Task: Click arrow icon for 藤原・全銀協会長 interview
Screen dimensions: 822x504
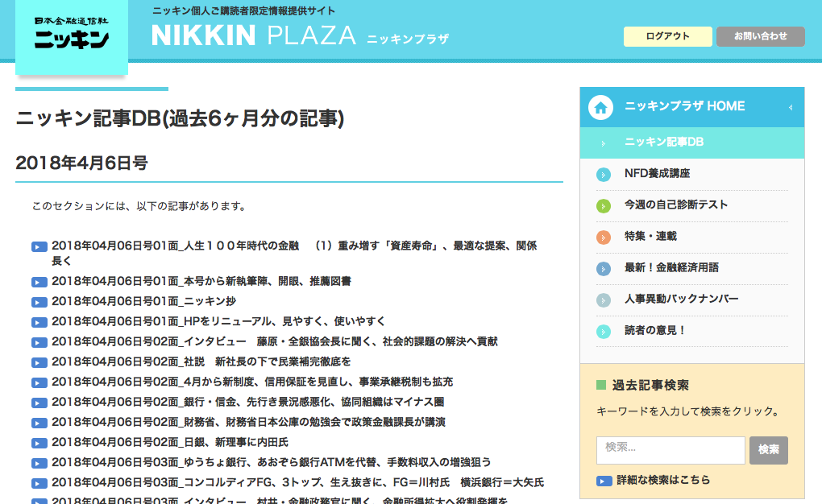Action: pyautogui.click(x=39, y=343)
